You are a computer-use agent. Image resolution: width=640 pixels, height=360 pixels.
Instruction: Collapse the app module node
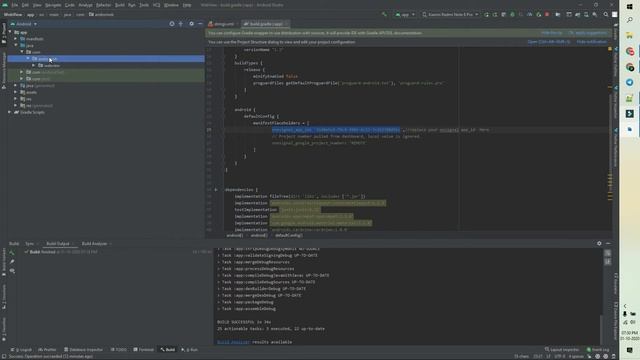pyautogui.click(x=10, y=32)
